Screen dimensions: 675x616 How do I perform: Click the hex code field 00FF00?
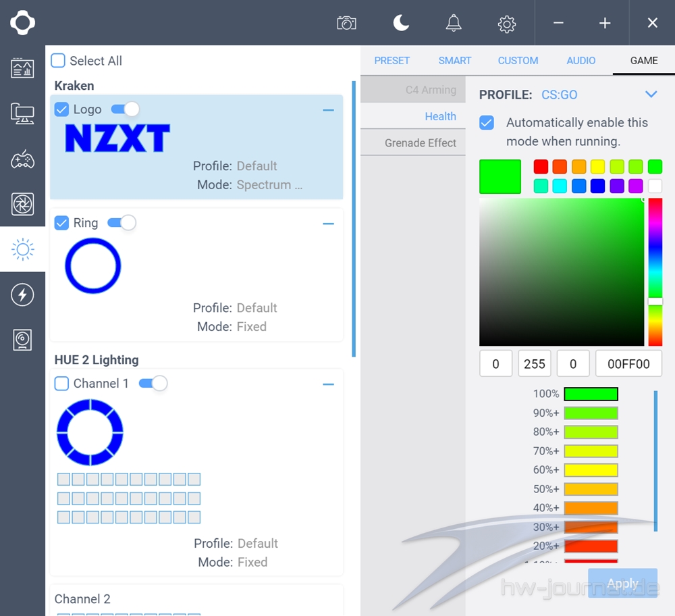[628, 363]
